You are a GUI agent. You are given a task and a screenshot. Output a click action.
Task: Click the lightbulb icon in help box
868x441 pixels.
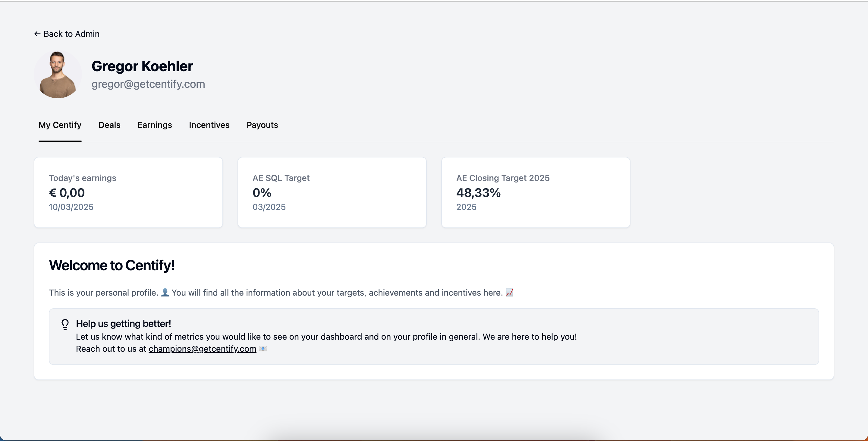(65, 324)
